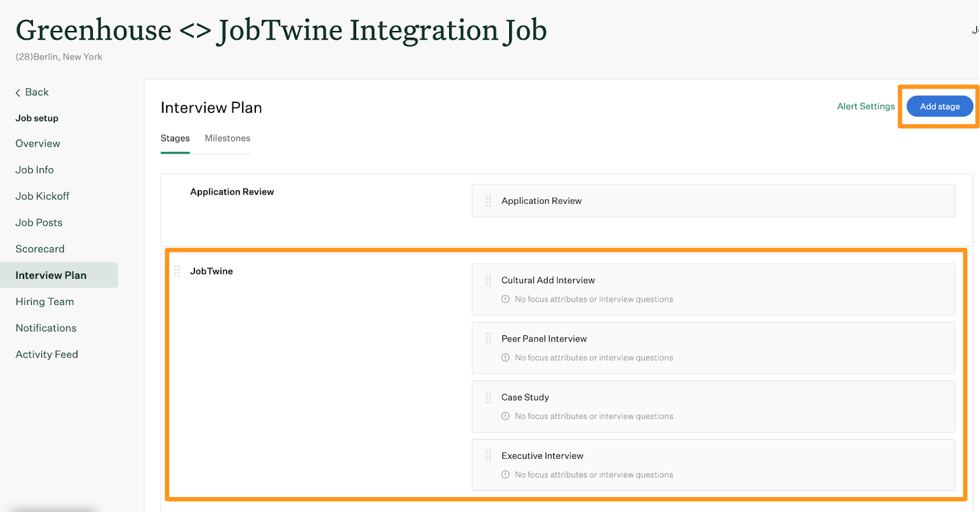980x512 pixels.
Task: Click info icon under Cultural Add Interview
Action: point(505,299)
